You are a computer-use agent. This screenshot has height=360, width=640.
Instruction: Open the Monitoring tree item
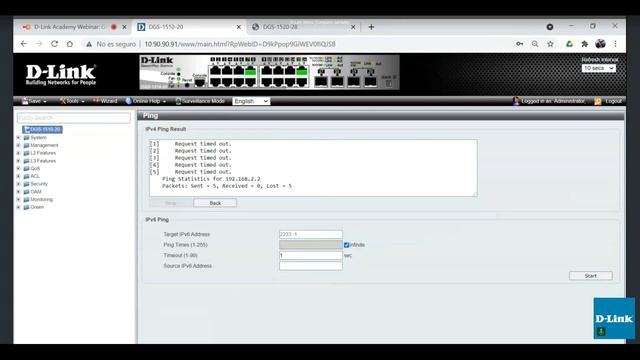tap(41, 200)
